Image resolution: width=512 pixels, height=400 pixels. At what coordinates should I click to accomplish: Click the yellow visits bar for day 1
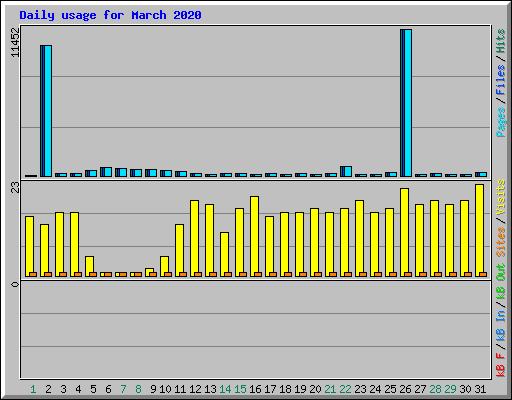[x=29, y=247]
